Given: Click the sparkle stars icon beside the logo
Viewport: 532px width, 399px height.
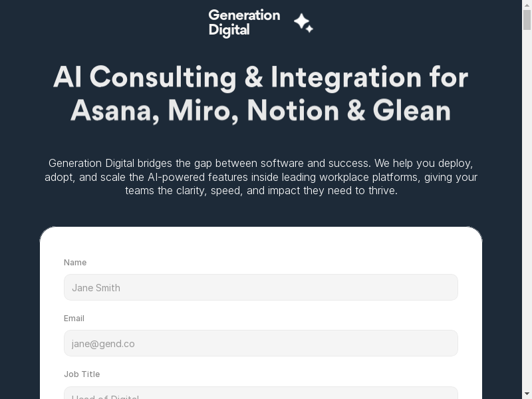Looking at the screenshot, I should coord(303,23).
